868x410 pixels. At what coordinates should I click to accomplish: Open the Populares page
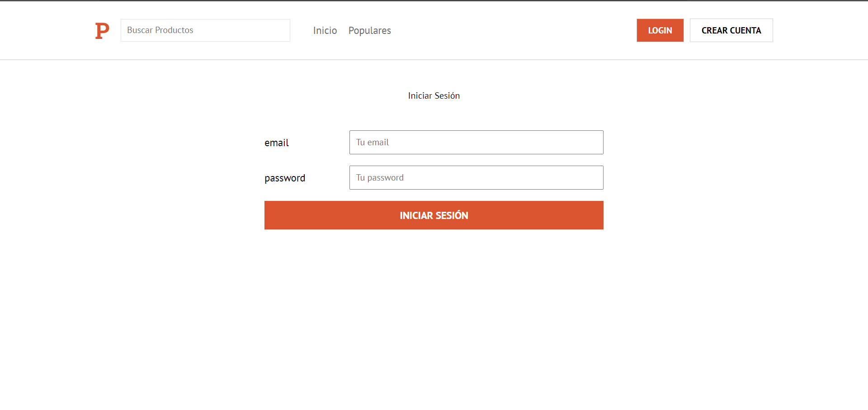click(369, 30)
